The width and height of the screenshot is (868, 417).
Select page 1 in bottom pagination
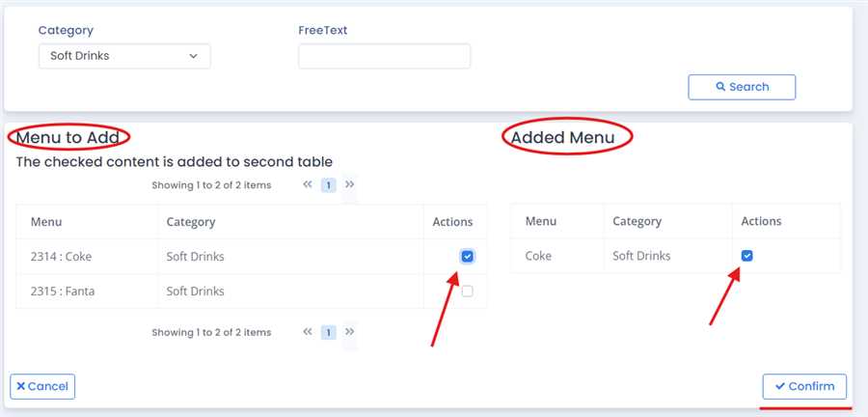click(x=328, y=333)
